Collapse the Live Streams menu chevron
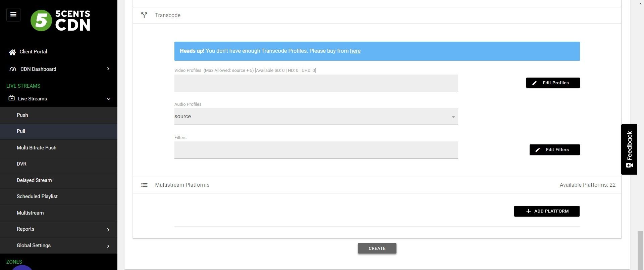 click(108, 99)
